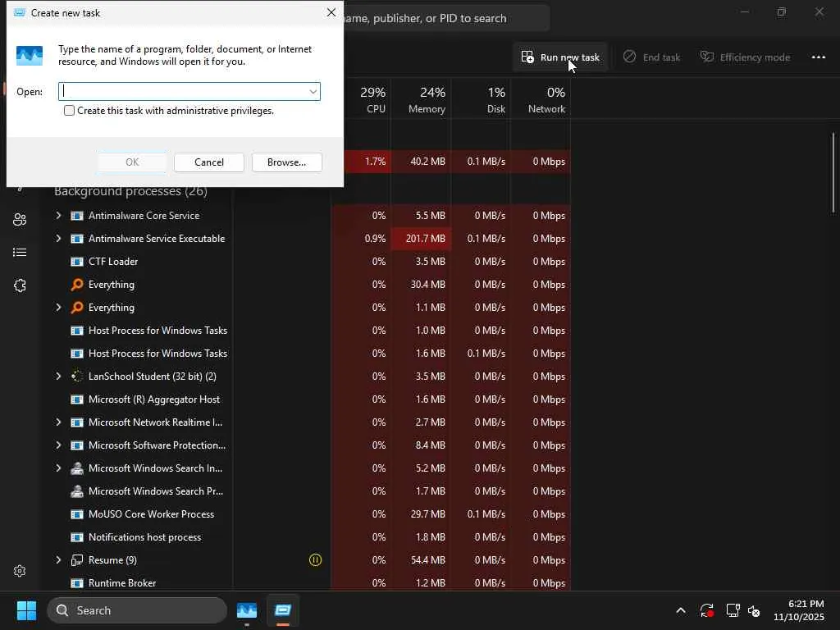Click the Browse... button

point(286,162)
